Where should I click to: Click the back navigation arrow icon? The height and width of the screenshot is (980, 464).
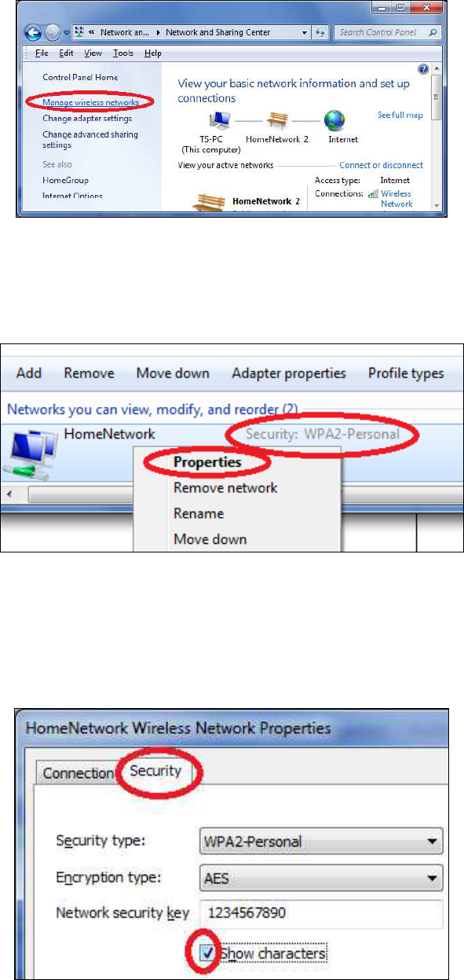point(34,33)
